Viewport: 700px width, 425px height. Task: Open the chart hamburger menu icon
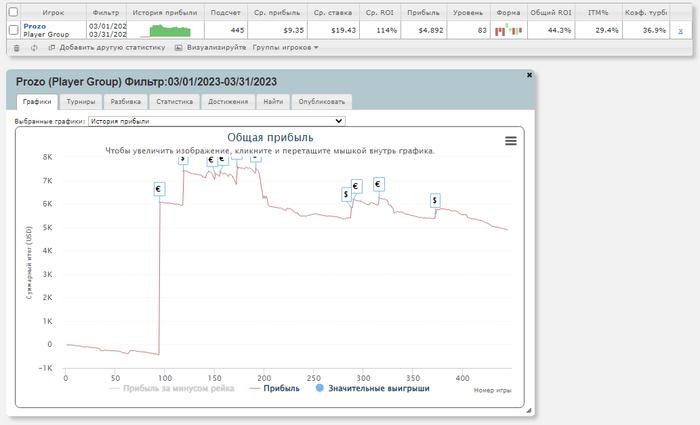coord(511,141)
